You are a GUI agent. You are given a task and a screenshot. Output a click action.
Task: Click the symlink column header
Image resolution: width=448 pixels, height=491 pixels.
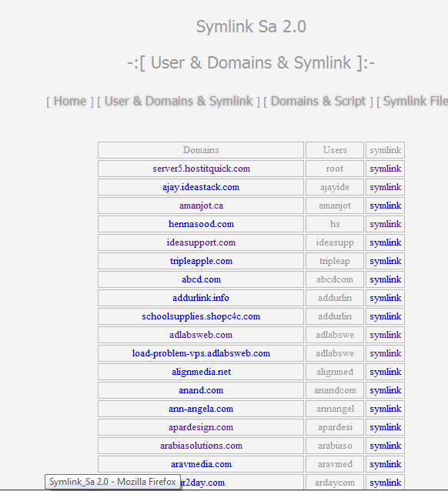tap(386, 150)
